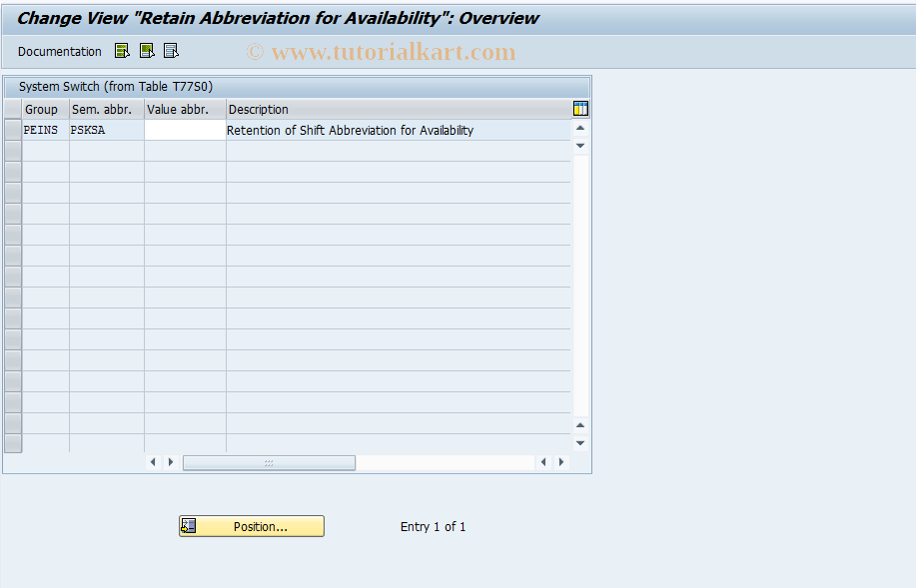Click the Deselect All toolbar icon
This screenshot has height=588, width=916.
coord(171,51)
